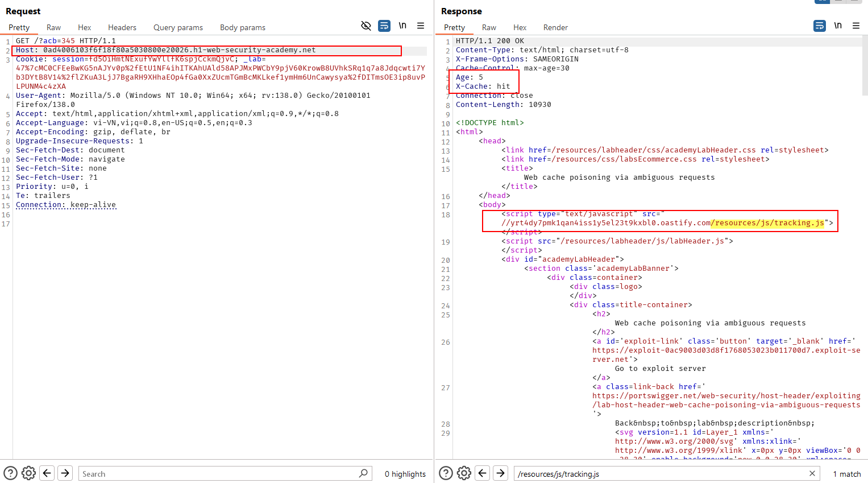Click magnifier icon in Request search box

pos(363,473)
